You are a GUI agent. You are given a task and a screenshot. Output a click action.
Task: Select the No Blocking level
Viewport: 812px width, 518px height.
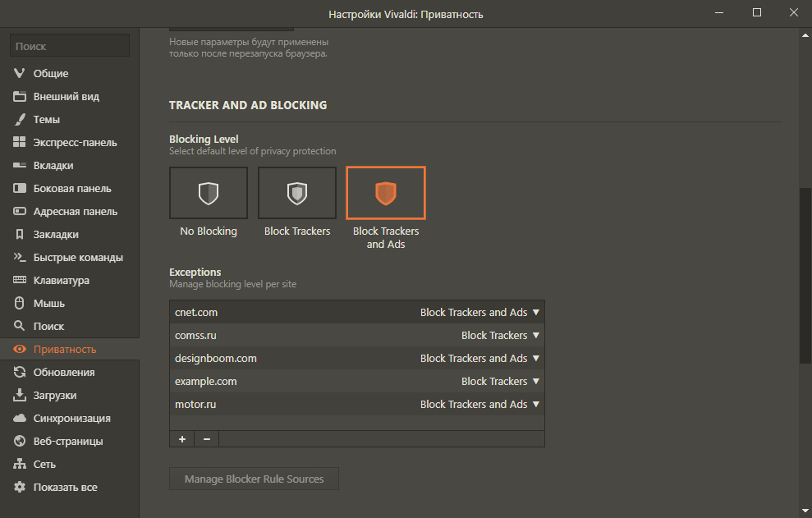(209, 194)
